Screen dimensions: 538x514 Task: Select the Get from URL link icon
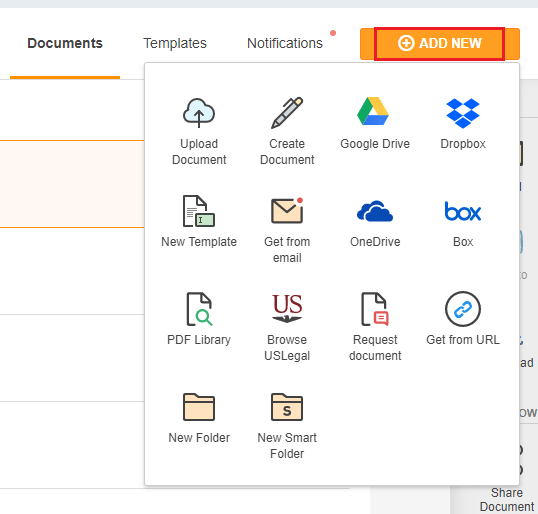click(463, 309)
